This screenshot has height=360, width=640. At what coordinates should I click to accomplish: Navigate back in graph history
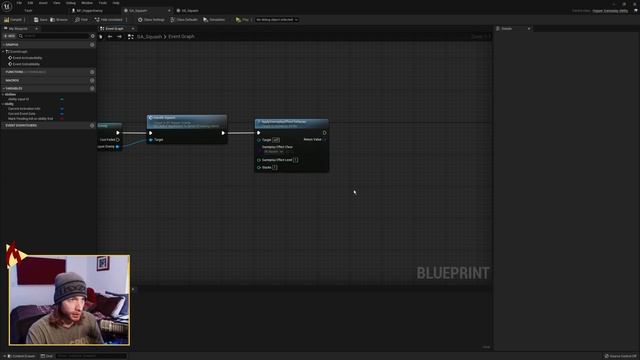[x=110, y=37]
